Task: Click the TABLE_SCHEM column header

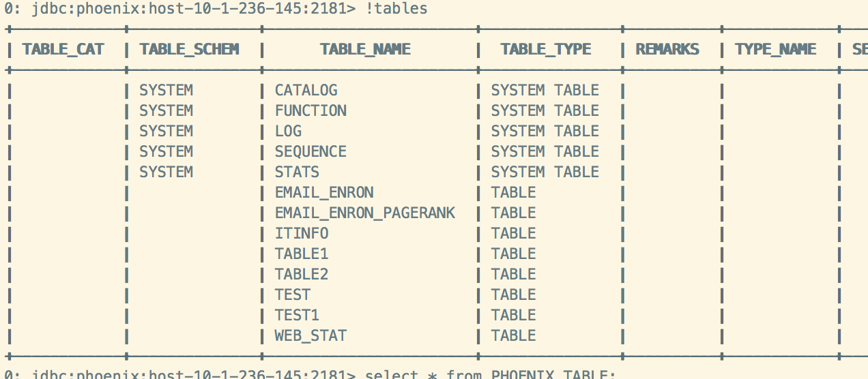Action: tap(189, 49)
